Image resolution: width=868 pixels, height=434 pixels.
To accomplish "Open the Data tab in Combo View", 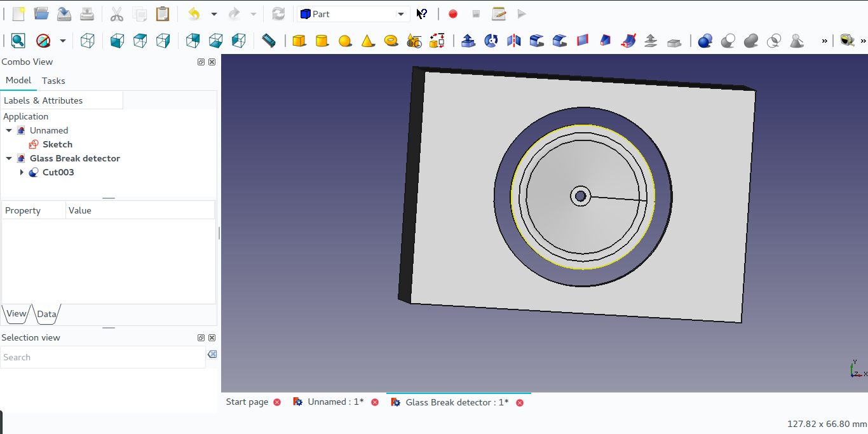I will click(46, 313).
